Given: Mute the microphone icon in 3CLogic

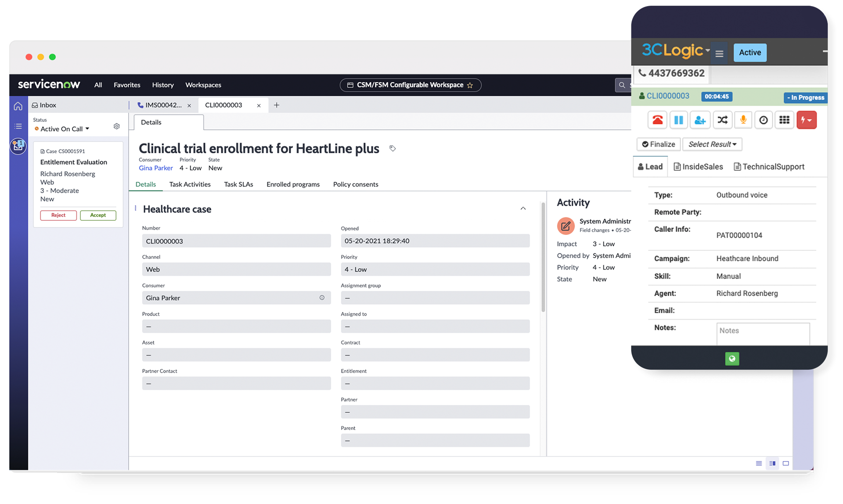Looking at the screenshot, I should tap(743, 120).
